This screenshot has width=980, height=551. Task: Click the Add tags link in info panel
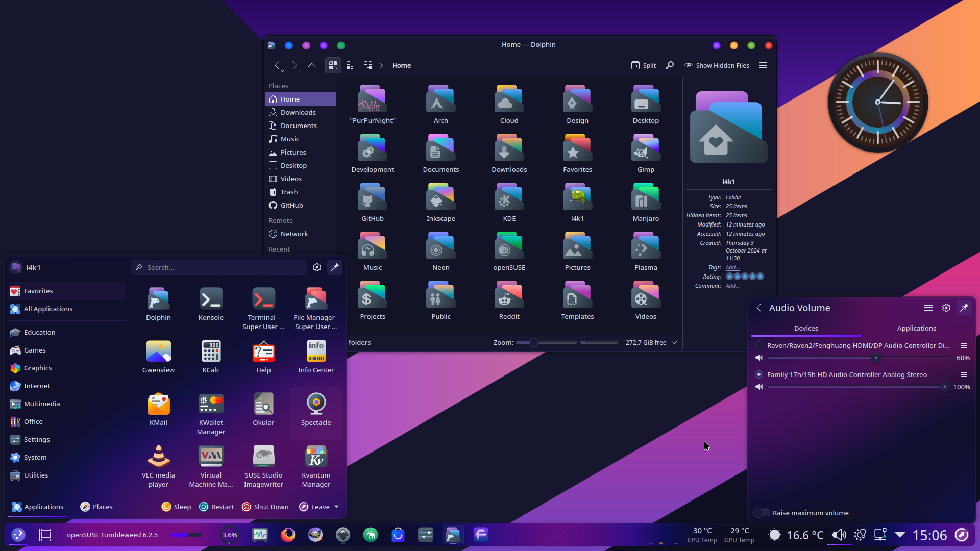pos(732,267)
